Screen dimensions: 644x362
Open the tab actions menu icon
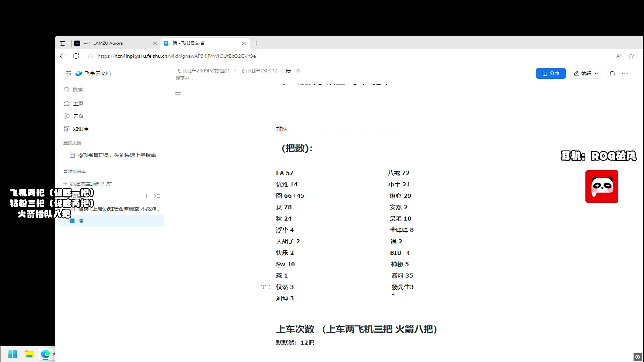pyautogui.click(x=62, y=43)
